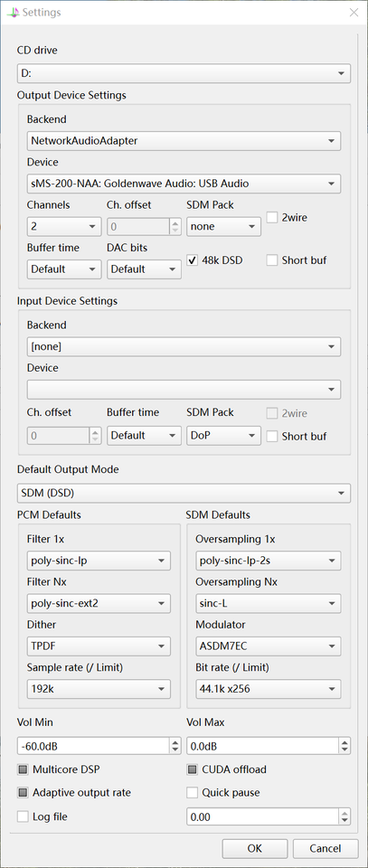Increase Vol Min using the up arrow
Image resolution: width=368 pixels, height=868 pixels.
pyautogui.click(x=175, y=741)
